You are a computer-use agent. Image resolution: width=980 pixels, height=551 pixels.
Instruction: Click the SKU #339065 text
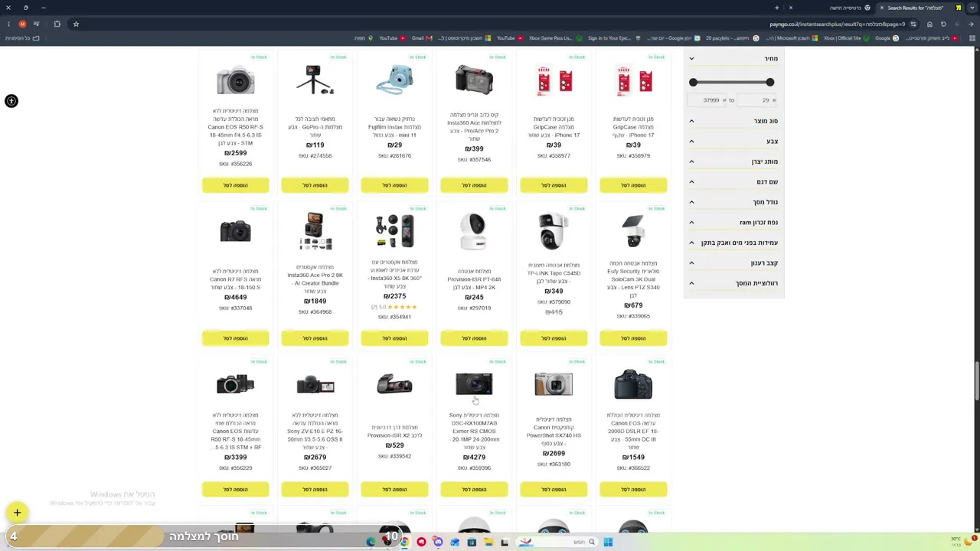pyautogui.click(x=633, y=316)
